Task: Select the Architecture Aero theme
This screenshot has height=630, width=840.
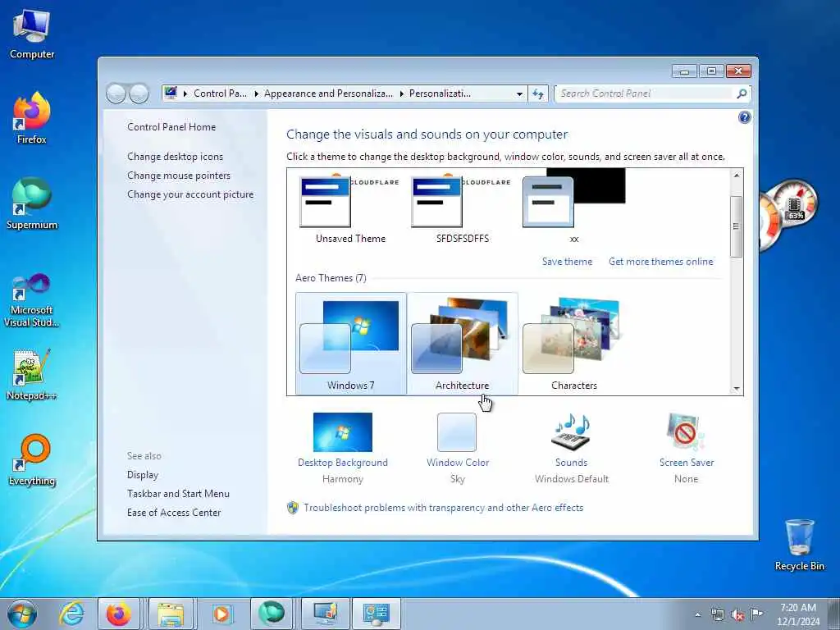Action: coord(463,344)
